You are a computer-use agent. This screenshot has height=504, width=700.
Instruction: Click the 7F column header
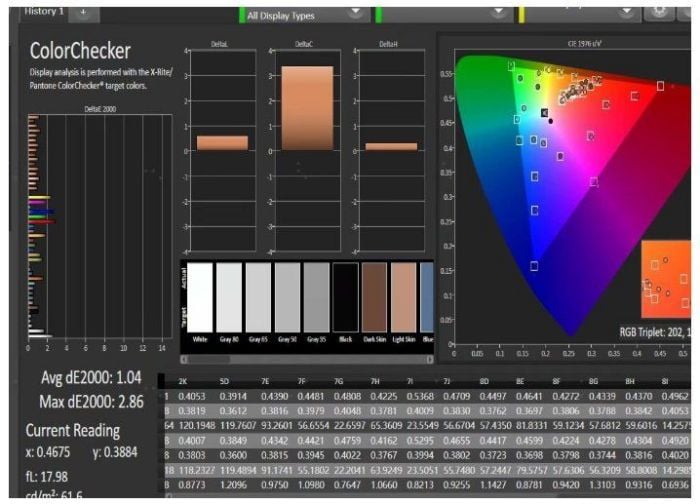pyautogui.click(x=302, y=381)
